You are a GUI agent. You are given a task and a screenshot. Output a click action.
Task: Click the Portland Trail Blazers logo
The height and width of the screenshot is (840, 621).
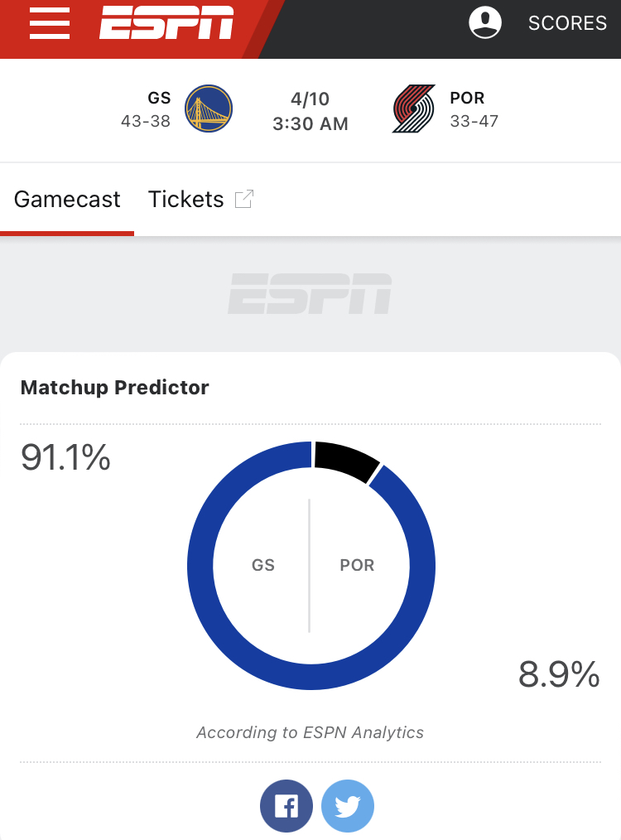pos(413,109)
